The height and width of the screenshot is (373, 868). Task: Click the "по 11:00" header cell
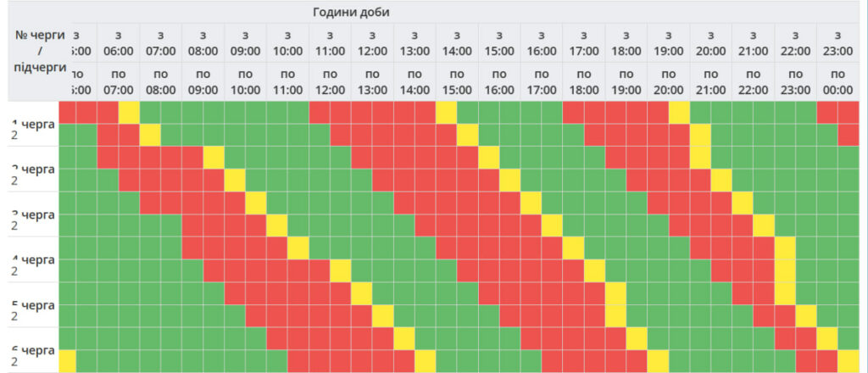click(287, 81)
